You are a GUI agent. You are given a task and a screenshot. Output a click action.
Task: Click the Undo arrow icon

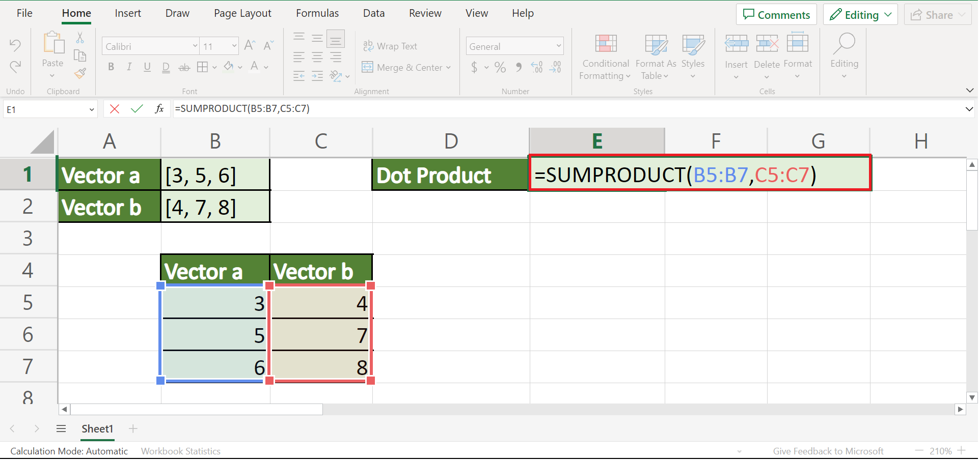[x=15, y=45]
